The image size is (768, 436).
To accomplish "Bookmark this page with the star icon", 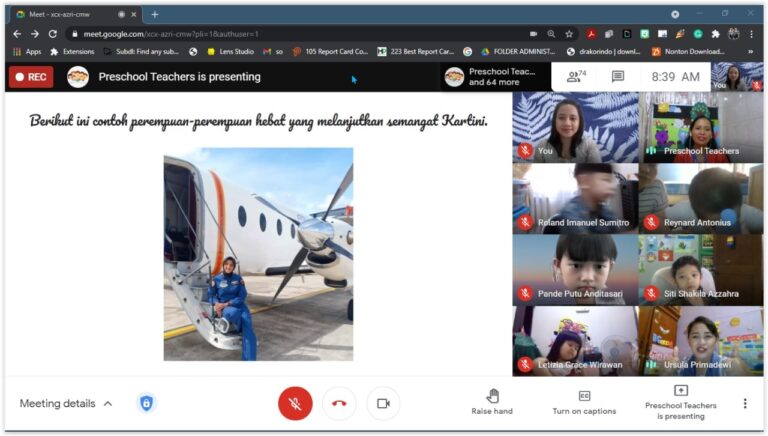I will [x=569, y=33].
